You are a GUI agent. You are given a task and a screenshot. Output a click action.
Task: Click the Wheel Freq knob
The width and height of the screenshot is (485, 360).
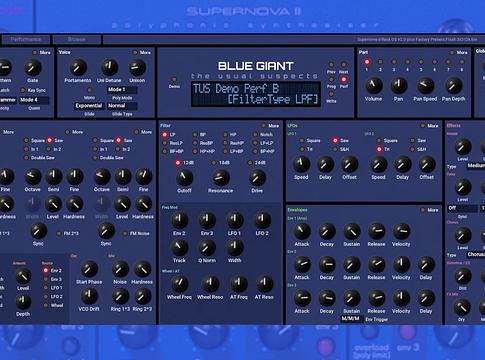[179, 284]
